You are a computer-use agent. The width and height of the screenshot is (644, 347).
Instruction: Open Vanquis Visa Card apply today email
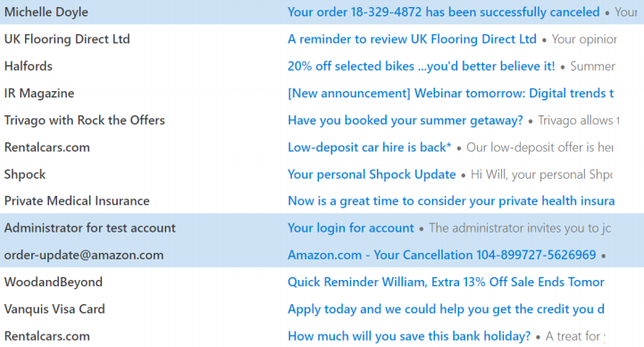[446, 309]
